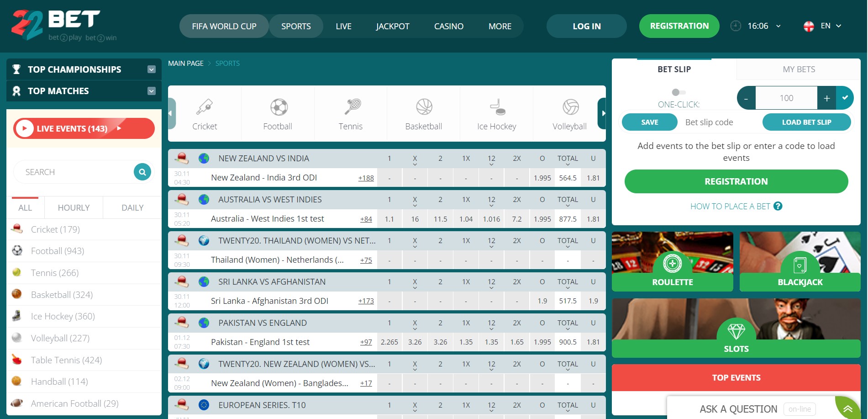Click the live events play icon
The width and height of the screenshot is (868, 419).
click(x=25, y=128)
